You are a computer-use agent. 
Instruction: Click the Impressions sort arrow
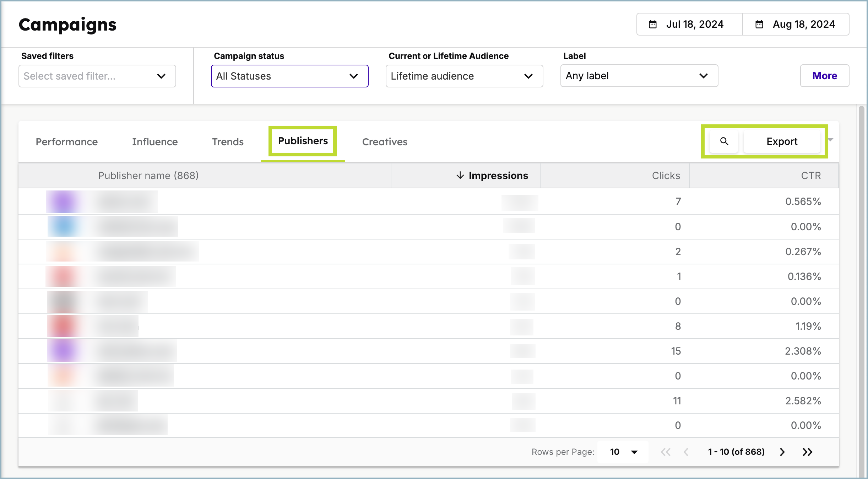pos(460,175)
